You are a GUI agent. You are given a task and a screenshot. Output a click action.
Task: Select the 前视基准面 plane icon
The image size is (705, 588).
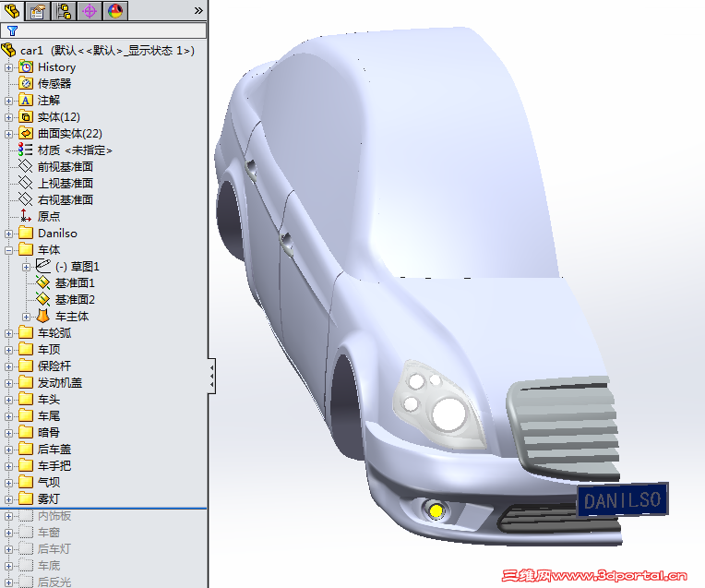click(25, 166)
